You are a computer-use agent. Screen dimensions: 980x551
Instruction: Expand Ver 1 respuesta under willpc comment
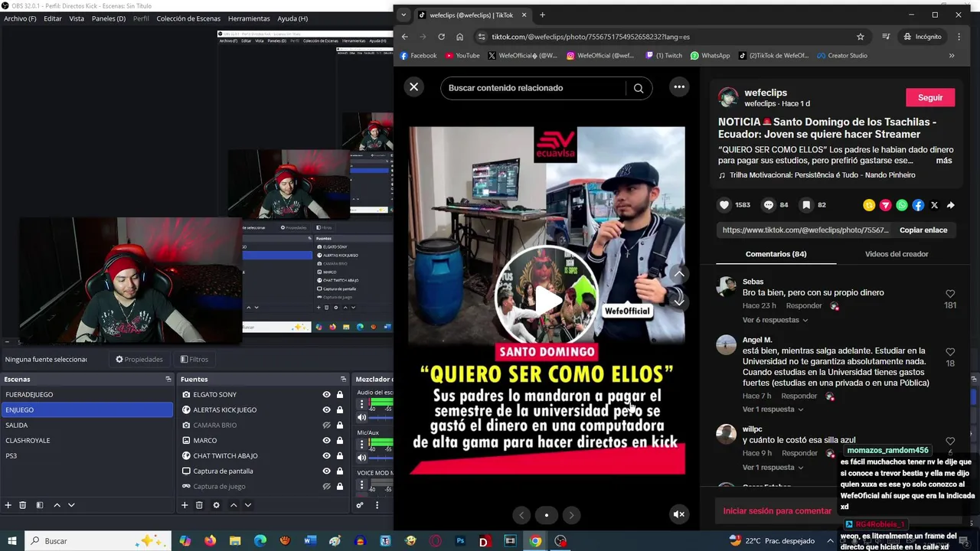773,468
